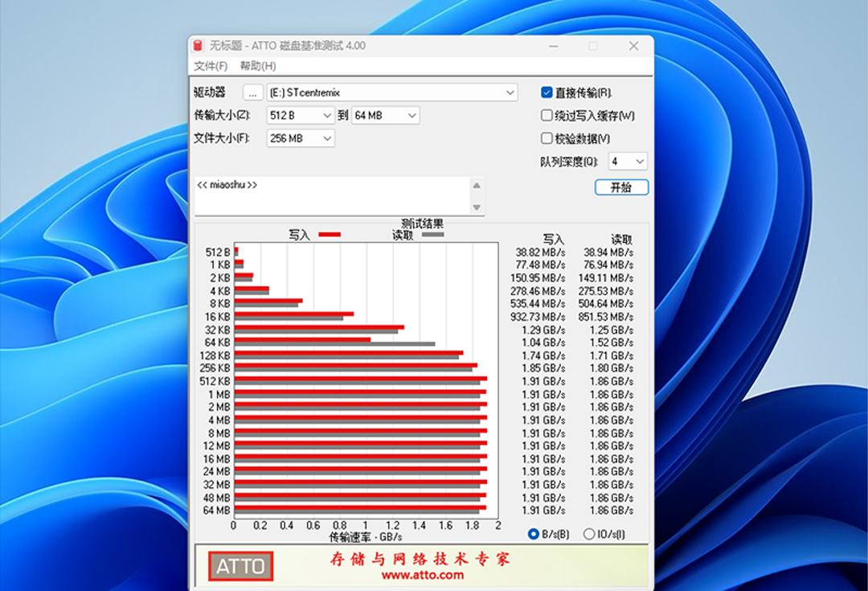This screenshot has width=868, height=591.
Task: Enable the 绕过写入缓存(W) checkbox
Action: 547,116
